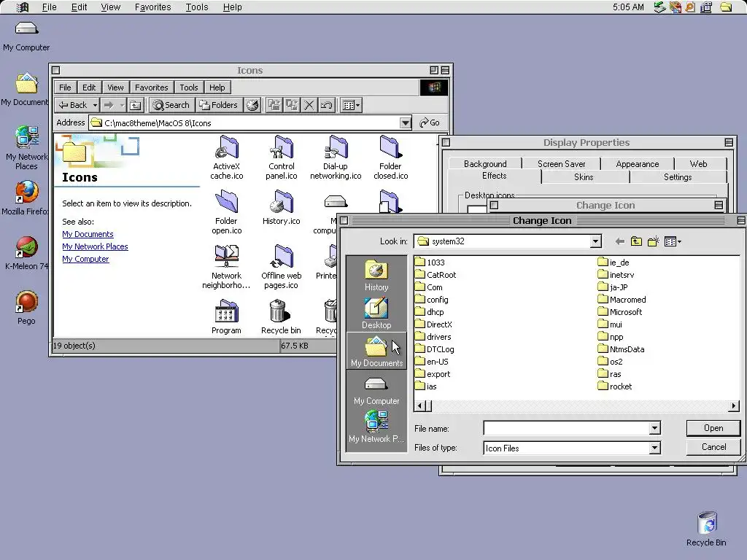Select Recycle bin icon file
This screenshot has height=560, width=747.
point(281,317)
